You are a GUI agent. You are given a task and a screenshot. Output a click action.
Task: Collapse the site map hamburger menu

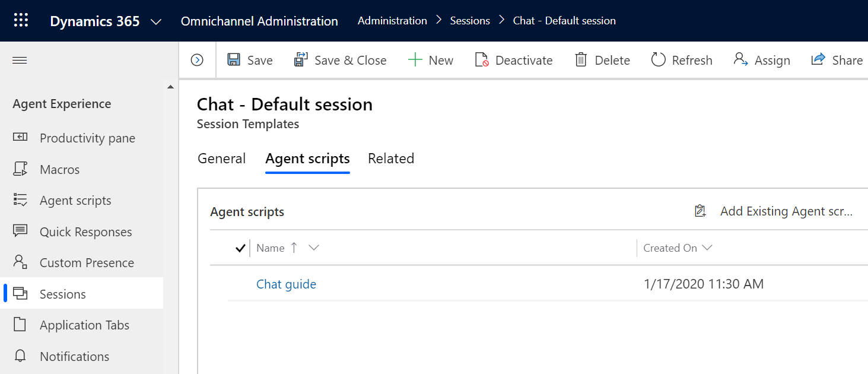pos(20,61)
